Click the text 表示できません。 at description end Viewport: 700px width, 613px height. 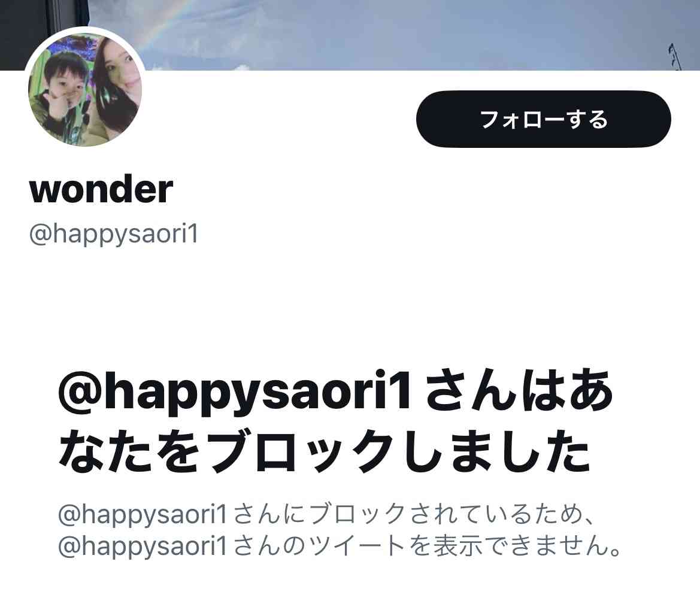point(528,546)
